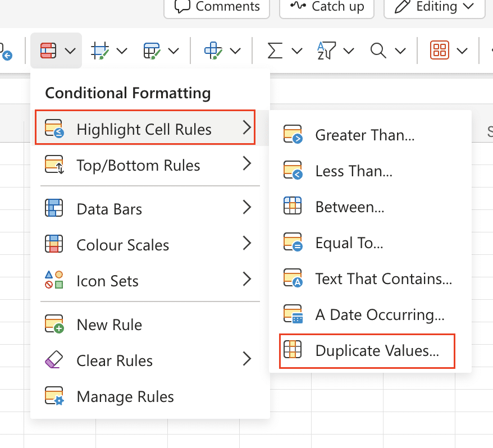Open the Sort and Filter dropdown arrow
The image size is (493, 448).
(348, 51)
